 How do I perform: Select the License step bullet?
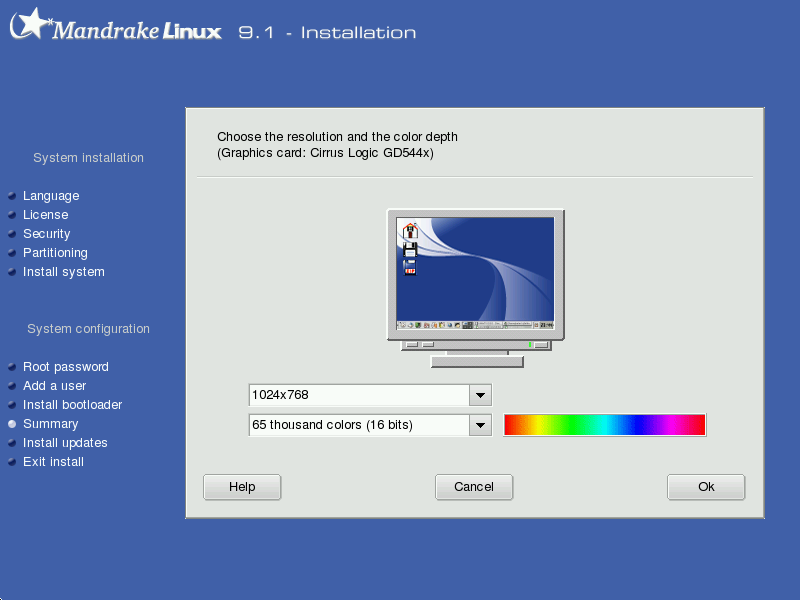12,215
